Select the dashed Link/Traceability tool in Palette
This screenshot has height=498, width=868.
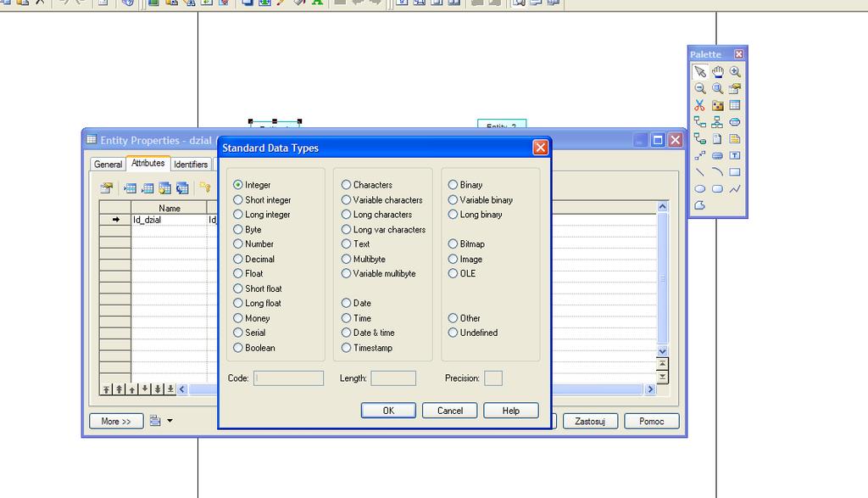(x=699, y=155)
